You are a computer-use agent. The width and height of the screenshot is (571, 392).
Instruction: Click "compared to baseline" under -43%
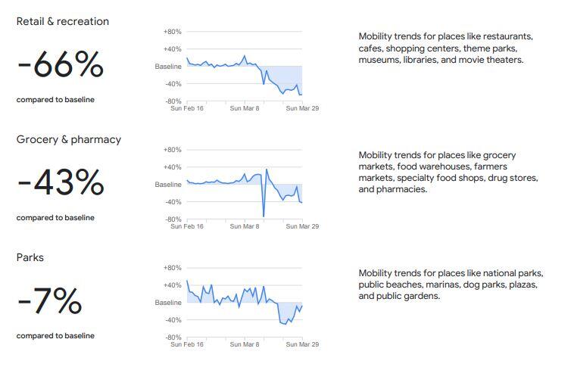click(55, 218)
